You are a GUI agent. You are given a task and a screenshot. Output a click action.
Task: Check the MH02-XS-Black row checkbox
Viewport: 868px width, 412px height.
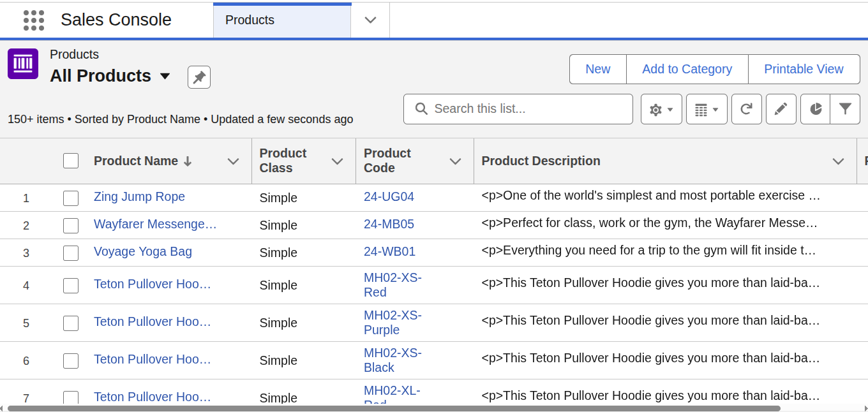coord(71,360)
